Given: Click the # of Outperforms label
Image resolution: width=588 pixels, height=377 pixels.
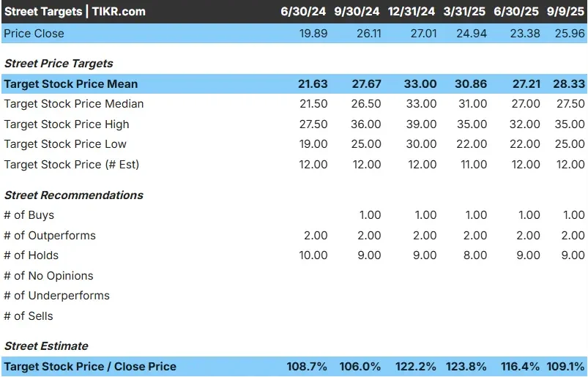Looking at the screenshot, I should (x=50, y=235).
